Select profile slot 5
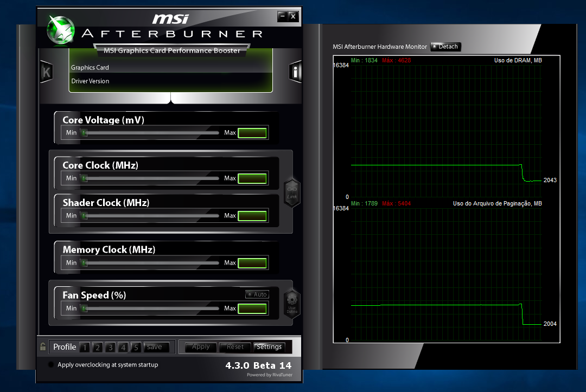Viewport: 586px width, 392px height. point(136,347)
